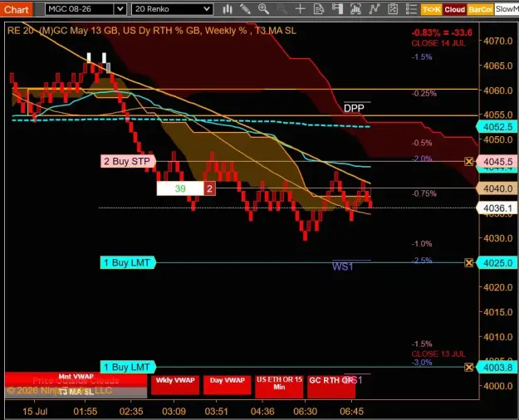Toggle the SlowM button
519x420 pixels.
(507, 9)
